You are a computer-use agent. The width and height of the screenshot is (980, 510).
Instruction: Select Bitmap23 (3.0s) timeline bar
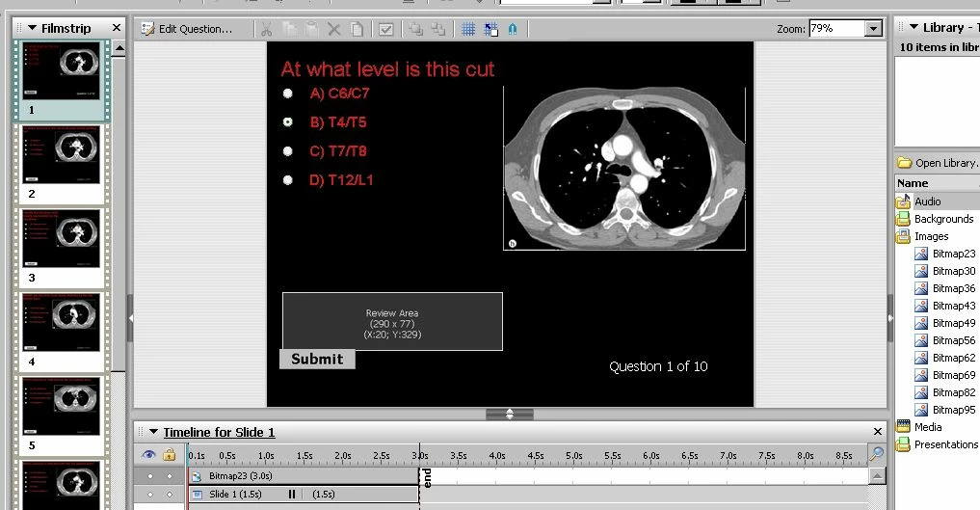304,476
